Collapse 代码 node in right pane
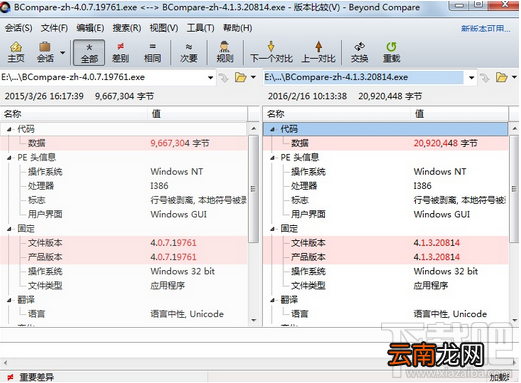Image resolution: width=521 pixels, height=383 pixels. pos(272,129)
